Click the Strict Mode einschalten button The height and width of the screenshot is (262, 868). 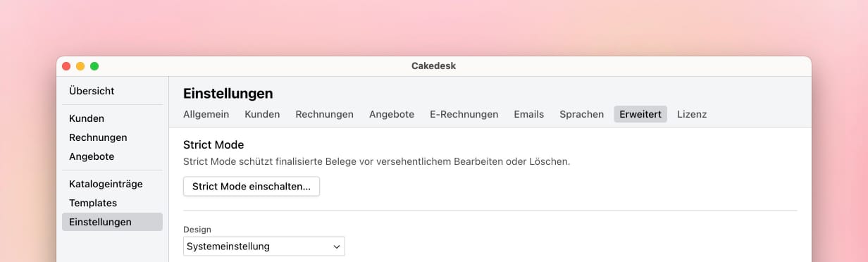pyautogui.click(x=252, y=187)
